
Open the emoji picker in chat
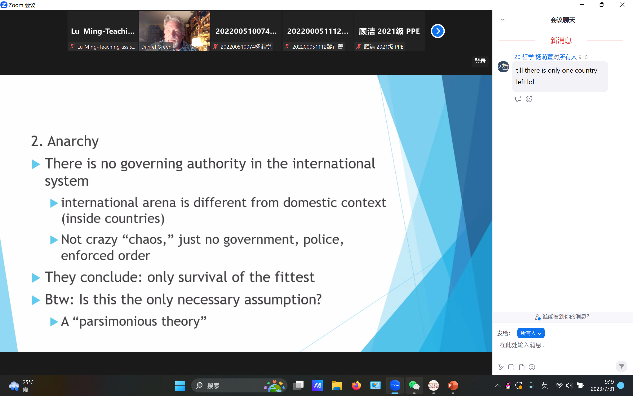coord(532,367)
